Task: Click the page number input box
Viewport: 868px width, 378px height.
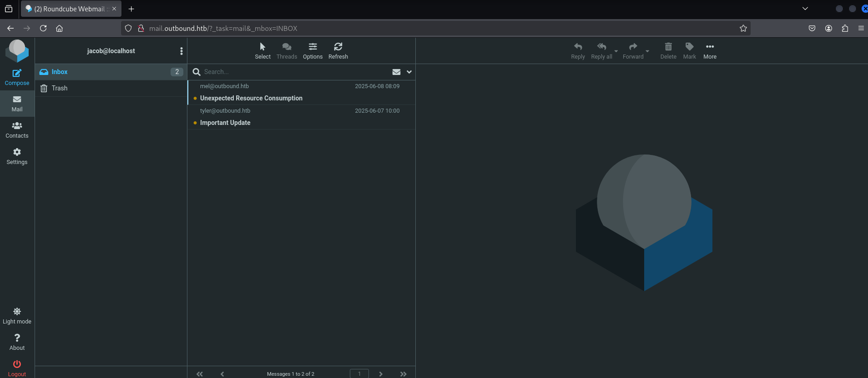Action: coord(359,373)
